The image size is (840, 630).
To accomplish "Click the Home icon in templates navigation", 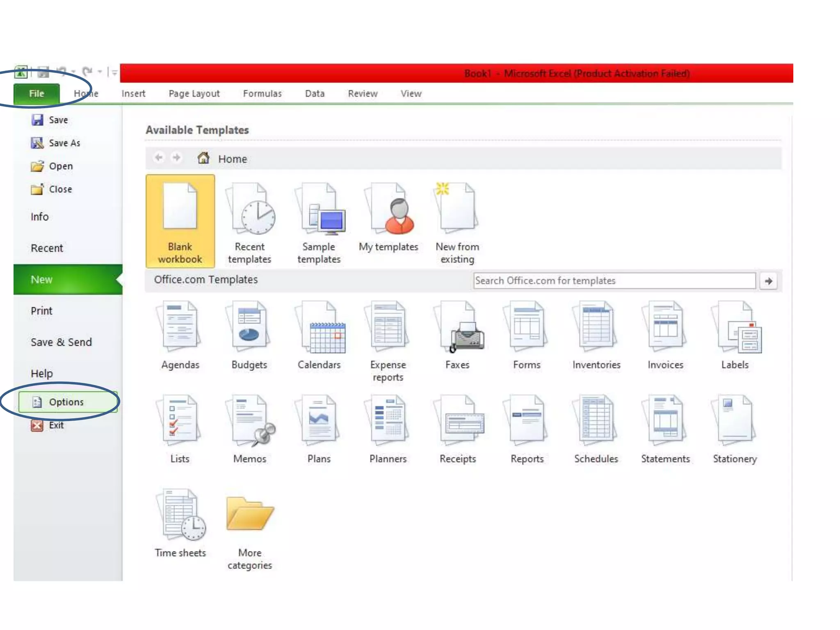I will pyautogui.click(x=203, y=158).
